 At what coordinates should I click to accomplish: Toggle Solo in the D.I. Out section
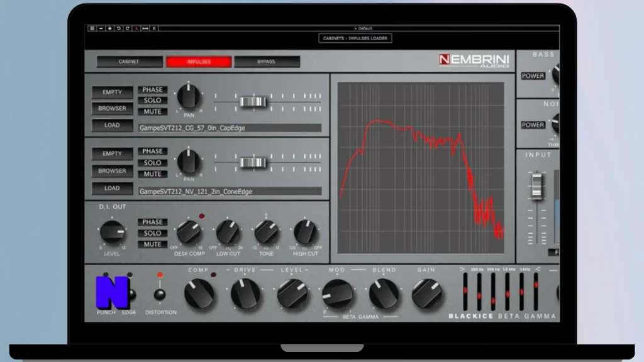[x=152, y=233]
